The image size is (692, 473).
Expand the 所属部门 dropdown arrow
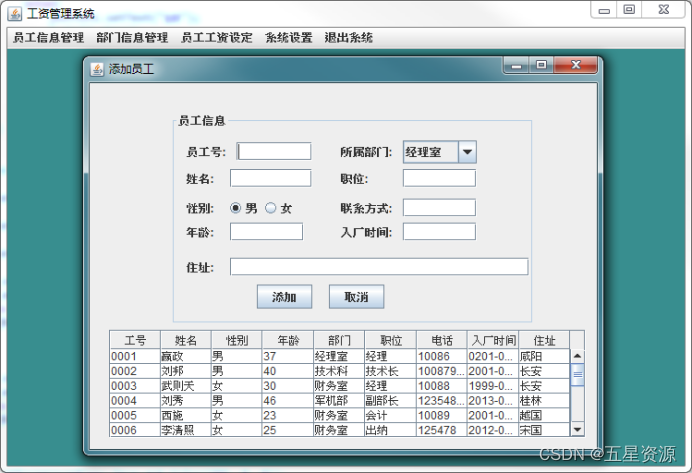[x=467, y=152]
